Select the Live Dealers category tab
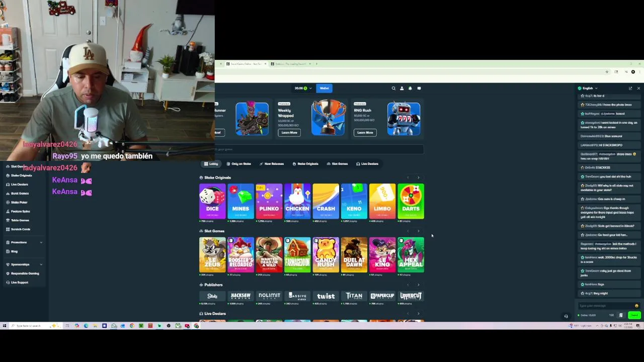This screenshot has height=362, width=644. tap(367, 164)
